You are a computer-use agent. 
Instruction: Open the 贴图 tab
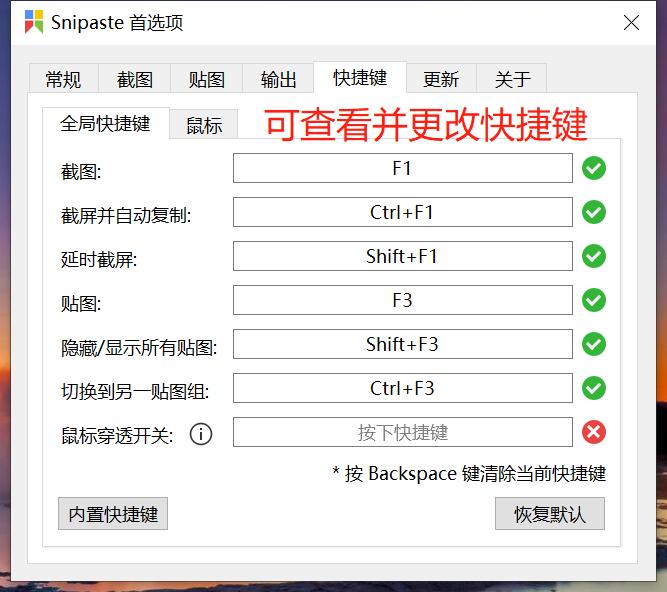pos(206,79)
